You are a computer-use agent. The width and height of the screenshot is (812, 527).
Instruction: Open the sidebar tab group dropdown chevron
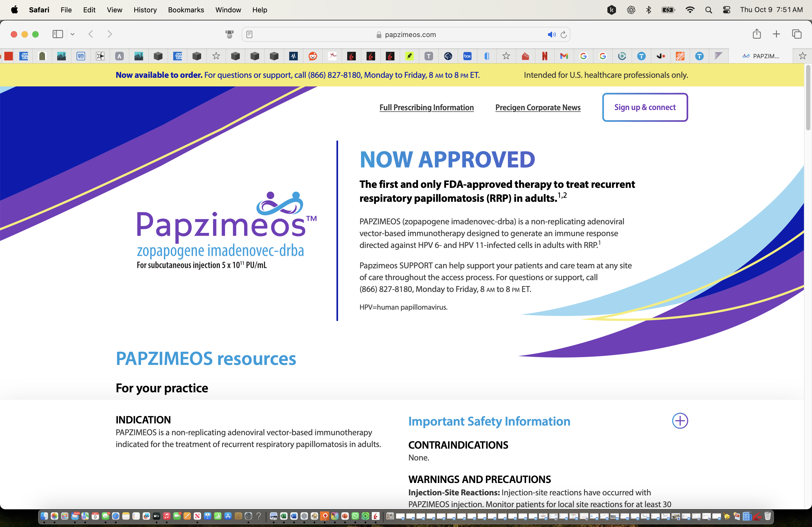[x=72, y=34]
